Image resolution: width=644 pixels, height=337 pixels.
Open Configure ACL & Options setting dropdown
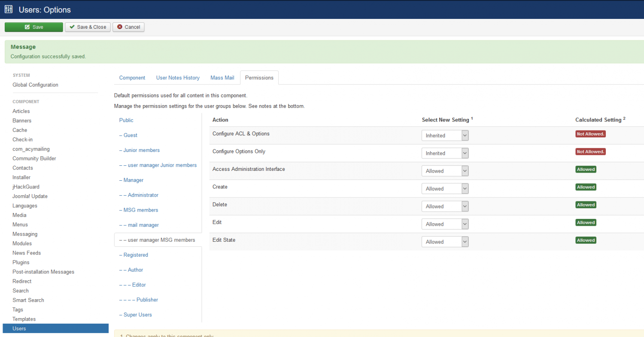[x=445, y=136]
